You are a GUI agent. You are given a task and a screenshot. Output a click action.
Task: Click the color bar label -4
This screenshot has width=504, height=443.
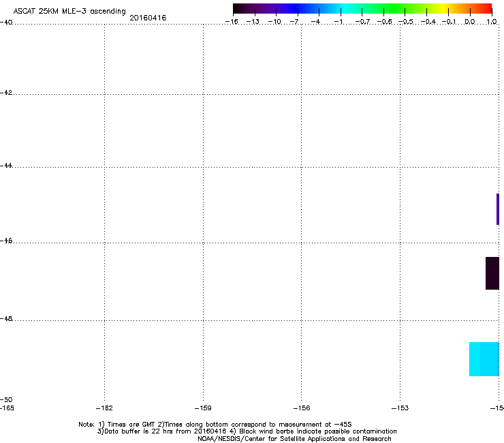(315, 22)
